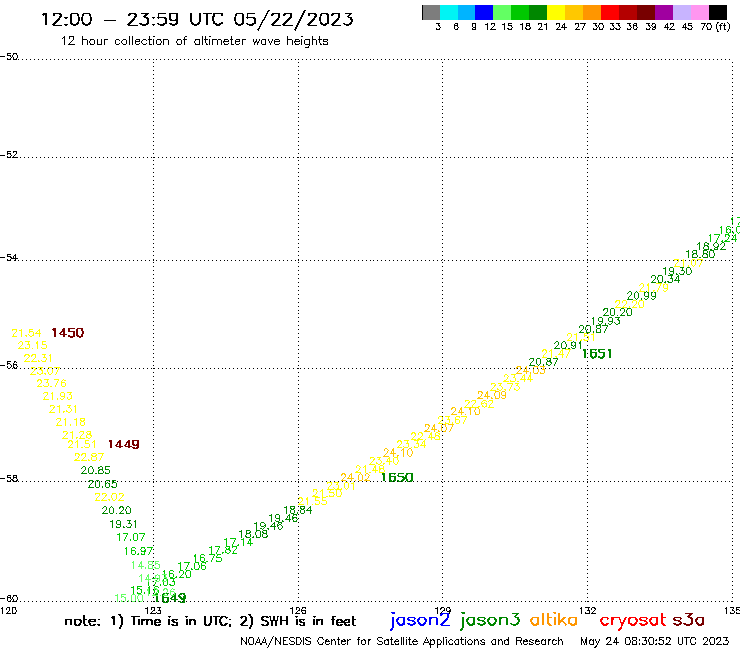Click the wave height value 22.87
Screen dimensions: 740x650
[89, 457]
